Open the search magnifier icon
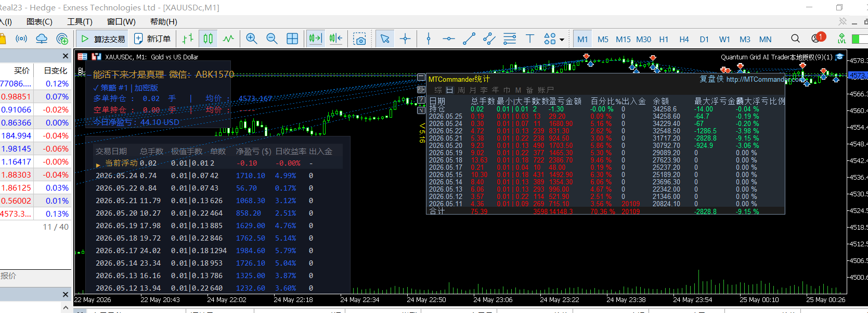 [x=795, y=39]
